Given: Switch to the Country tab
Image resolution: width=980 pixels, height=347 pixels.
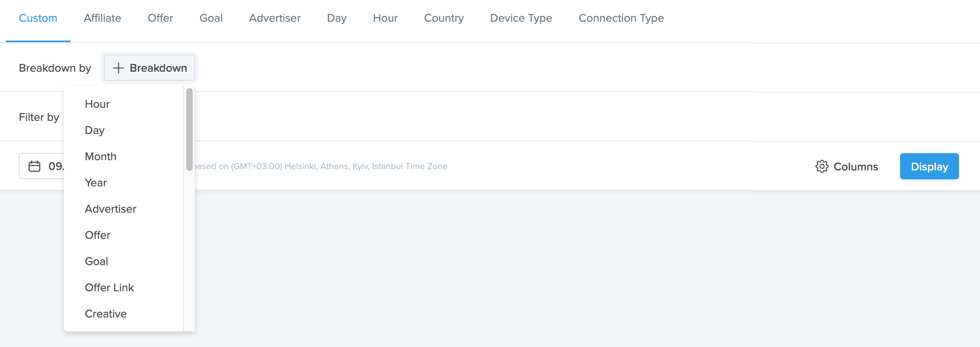Looking at the screenshot, I should pos(444,18).
